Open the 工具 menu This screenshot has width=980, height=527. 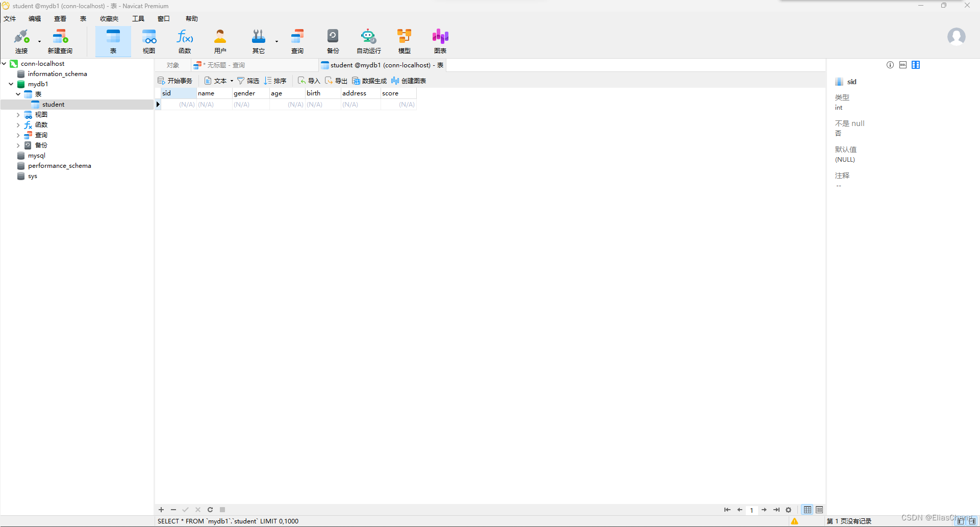(x=138, y=18)
